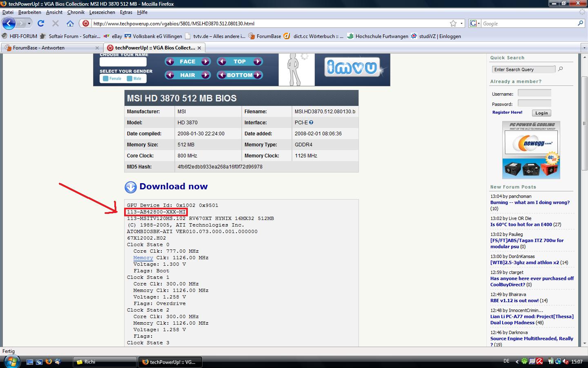
Task: Open the Ansicht menu
Action: click(54, 12)
